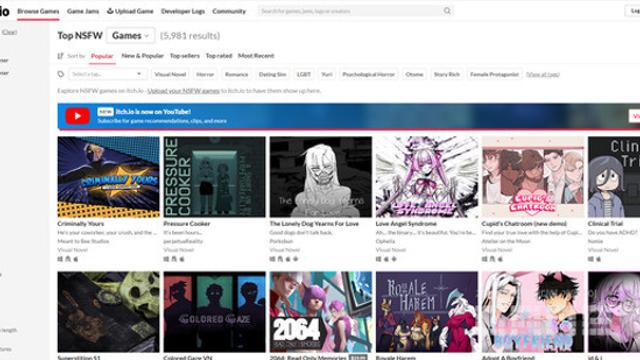This screenshot has height=360, width=640.
Task: Filter by Romance tag
Action: tap(236, 74)
